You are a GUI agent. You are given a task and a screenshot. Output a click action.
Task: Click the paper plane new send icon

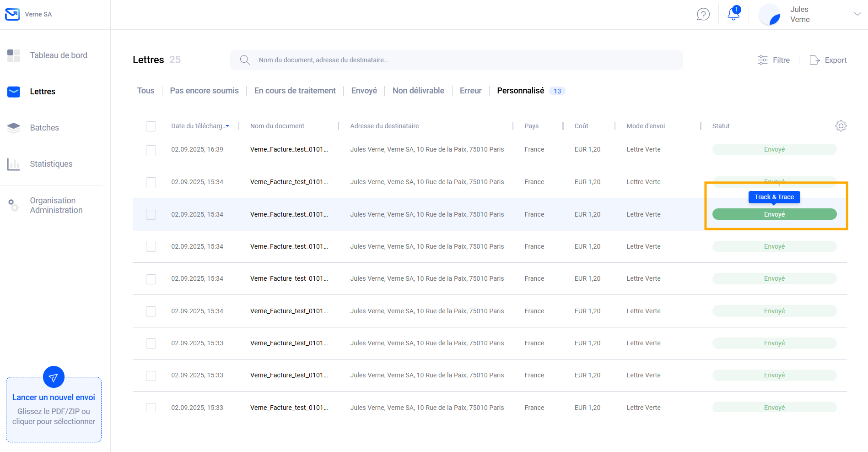54,377
